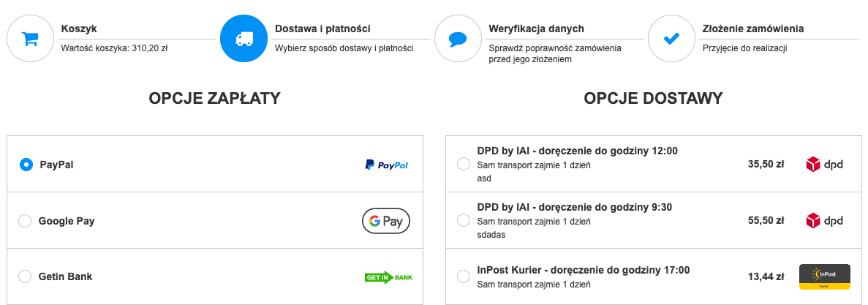Select Google Pay radio button
Screen dimensions: 868x305
(x=25, y=221)
